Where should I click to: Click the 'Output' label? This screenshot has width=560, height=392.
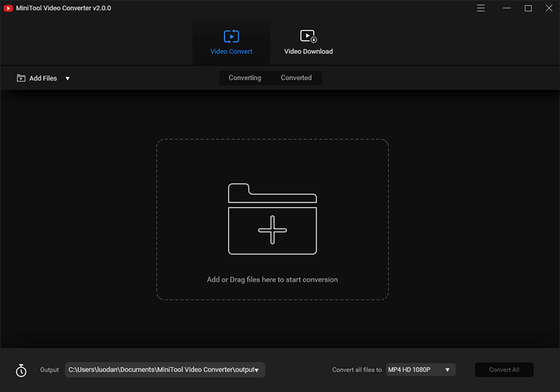coord(49,370)
